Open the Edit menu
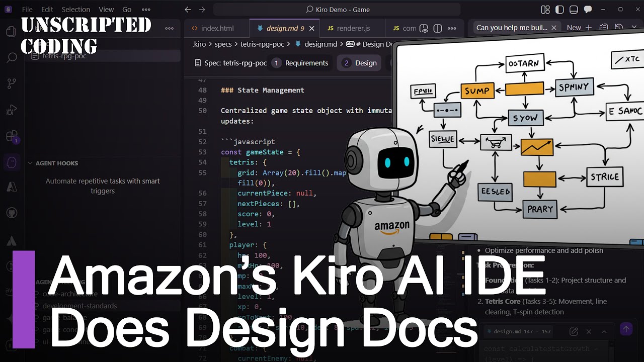This screenshot has width=644, height=362. coord(47,10)
